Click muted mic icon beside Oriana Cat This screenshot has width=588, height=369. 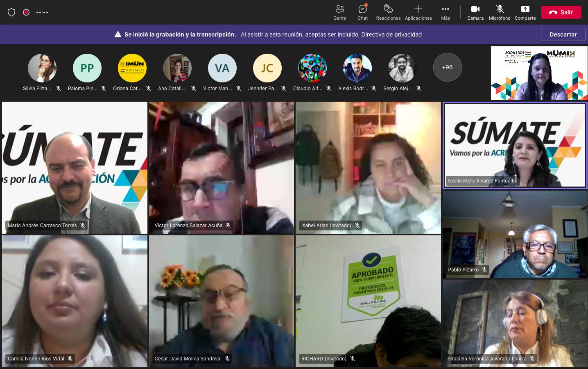click(x=149, y=89)
